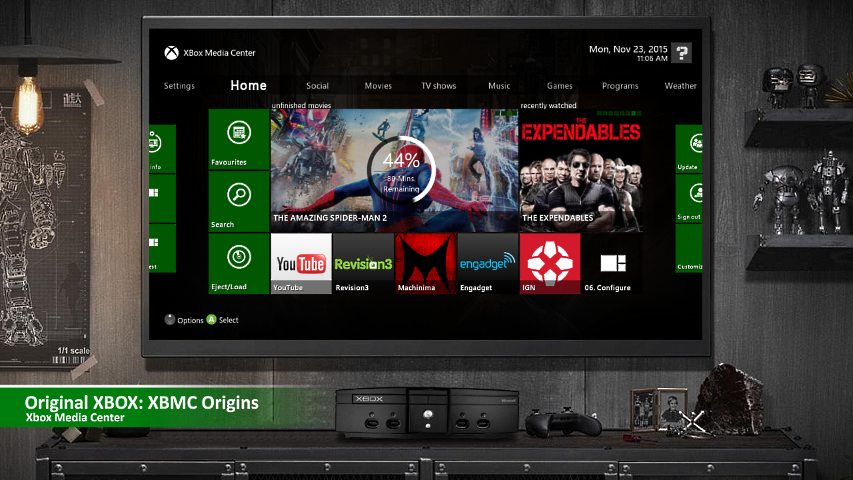The width and height of the screenshot is (853, 480).
Task: Open the Settings tab
Action: point(179,86)
